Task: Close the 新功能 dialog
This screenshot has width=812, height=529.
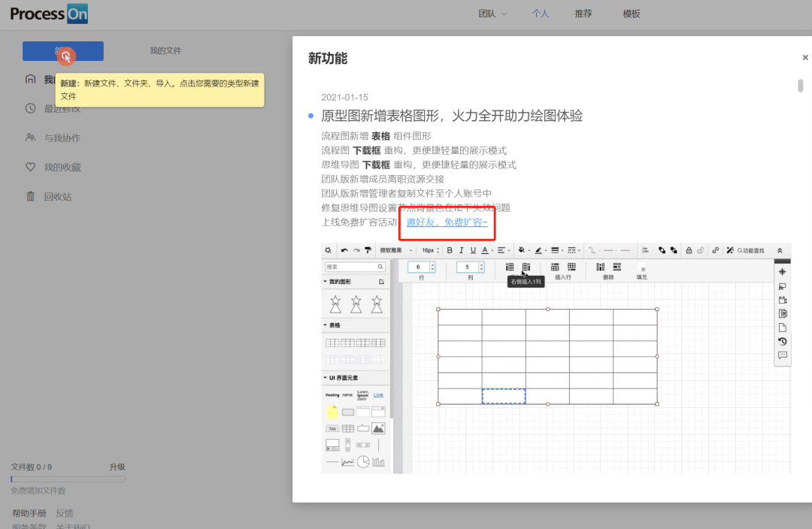Action: [x=805, y=57]
